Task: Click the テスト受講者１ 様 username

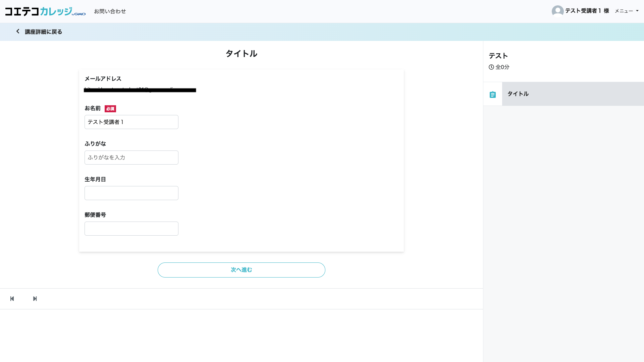Action: 587,11
